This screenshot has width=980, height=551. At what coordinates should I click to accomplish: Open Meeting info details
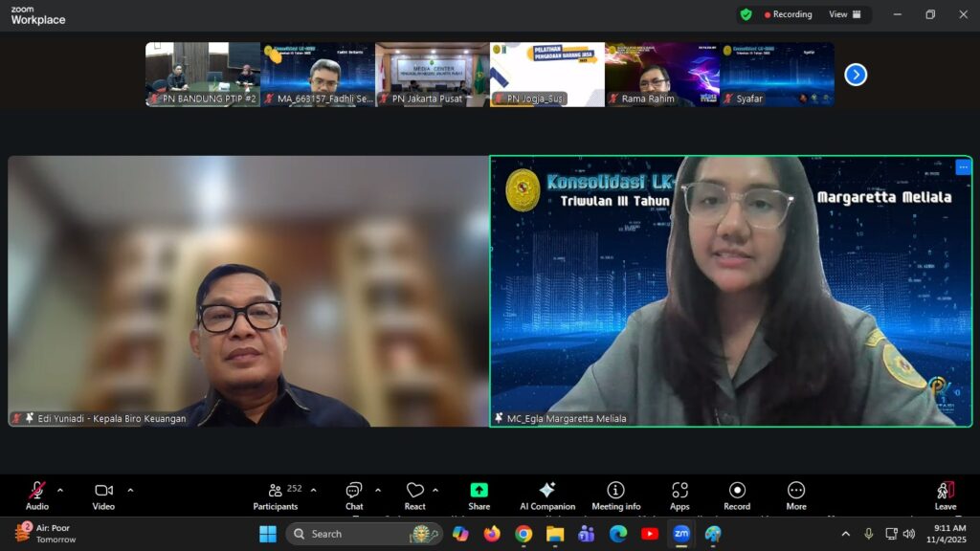[615, 492]
